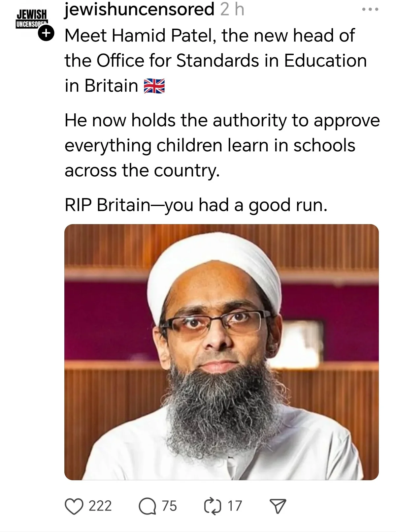The image size is (396, 532).
Task: Click the 'everything children learn in schools' line
Action: coord(210,145)
